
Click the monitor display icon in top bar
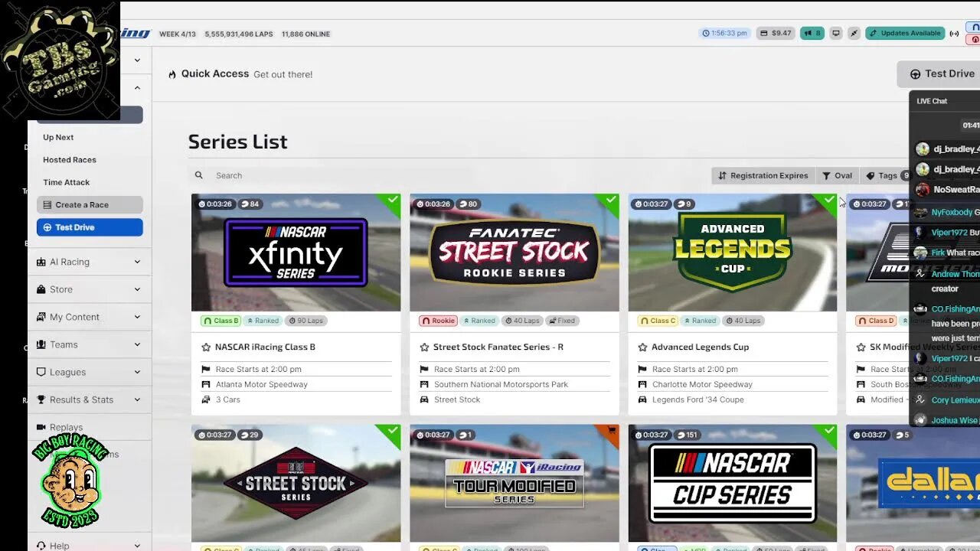point(836,33)
